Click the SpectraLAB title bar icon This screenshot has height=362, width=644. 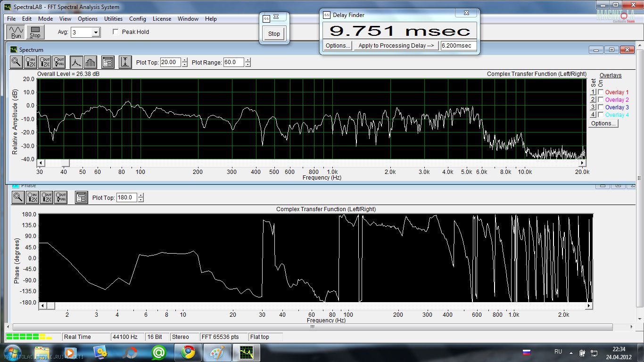(7, 7)
